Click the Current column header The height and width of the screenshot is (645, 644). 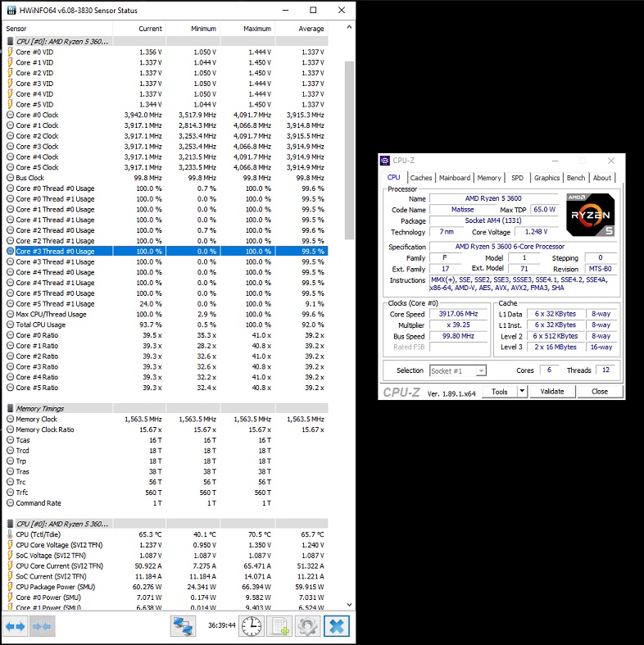(x=139, y=29)
